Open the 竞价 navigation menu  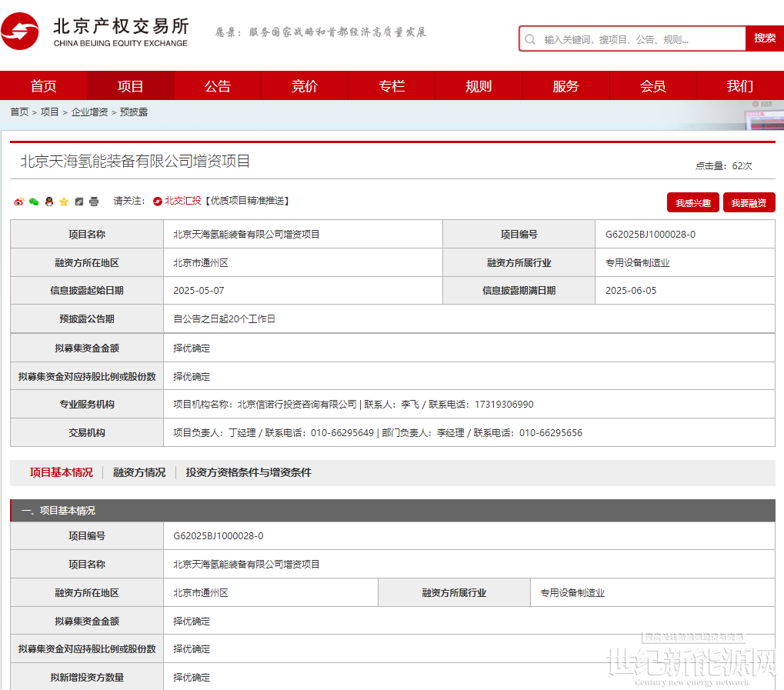305,86
